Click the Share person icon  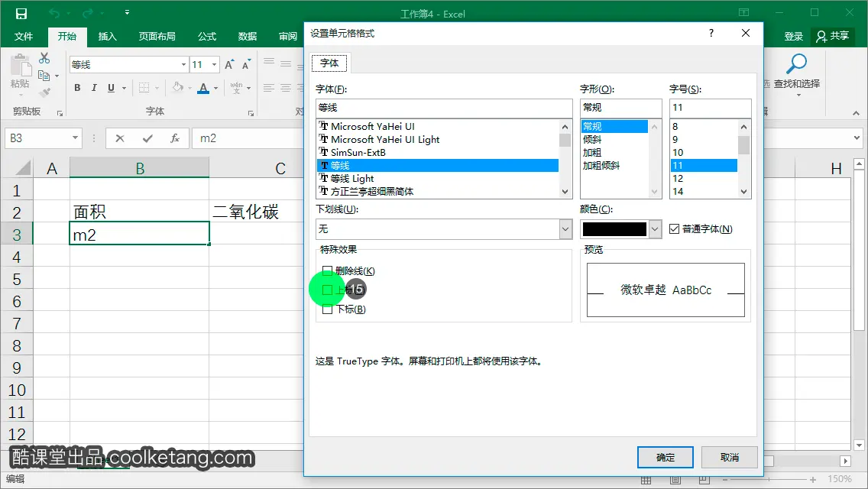[821, 37]
